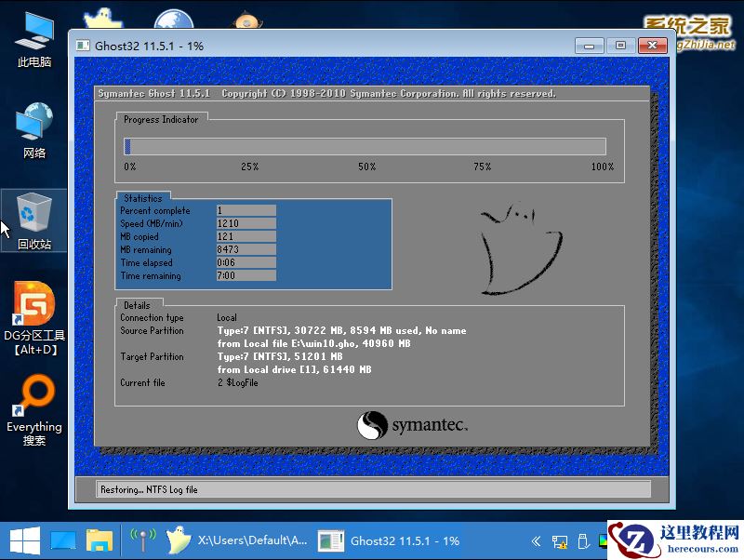Click the Time elapsed value 0:06
The width and height of the screenshot is (744, 560).
(246, 262)
